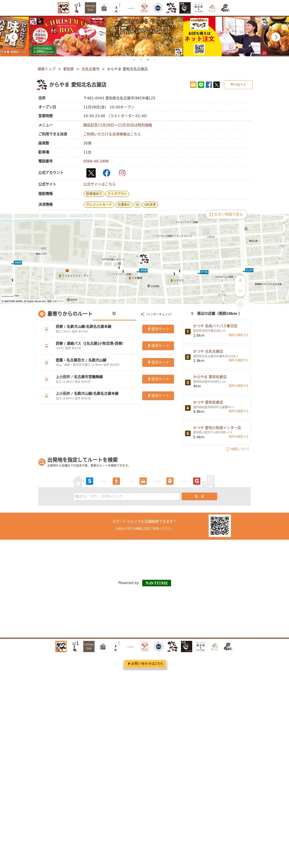
Task: Open 公式サイトはこちら link
Action: [99, 184]
